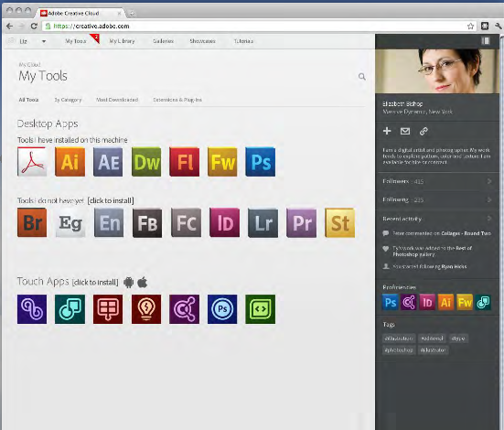Image resolution: width=504 pixels, height=430 pixels.
Task: Select the Most Downloaded filter tab
Action: (x=117, y=100)
